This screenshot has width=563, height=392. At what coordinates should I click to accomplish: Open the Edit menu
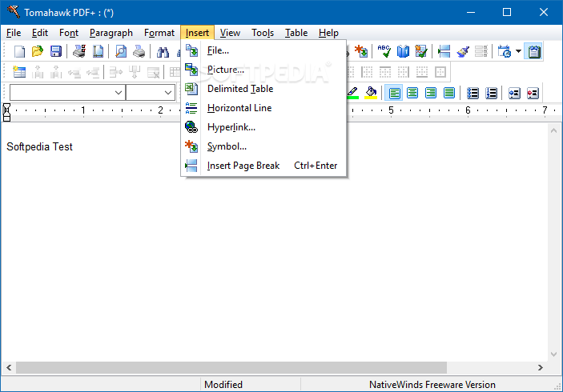[x=40, y=33]
